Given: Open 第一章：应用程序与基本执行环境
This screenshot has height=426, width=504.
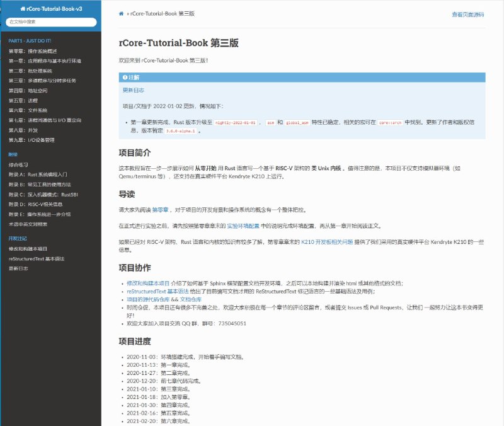Looking at the screenshot, I should point(45,60).
